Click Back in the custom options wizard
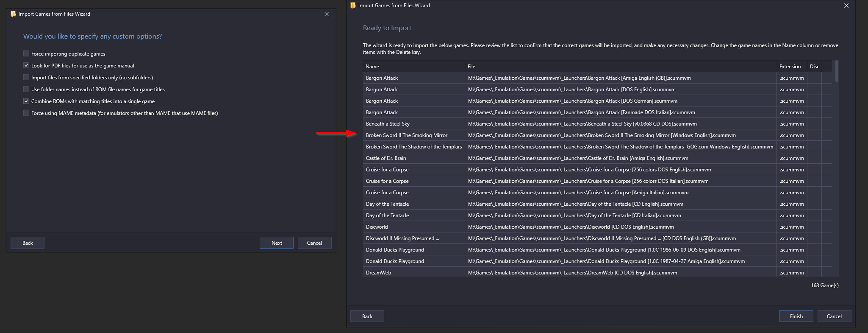868x333 pixels. [28, 243]
